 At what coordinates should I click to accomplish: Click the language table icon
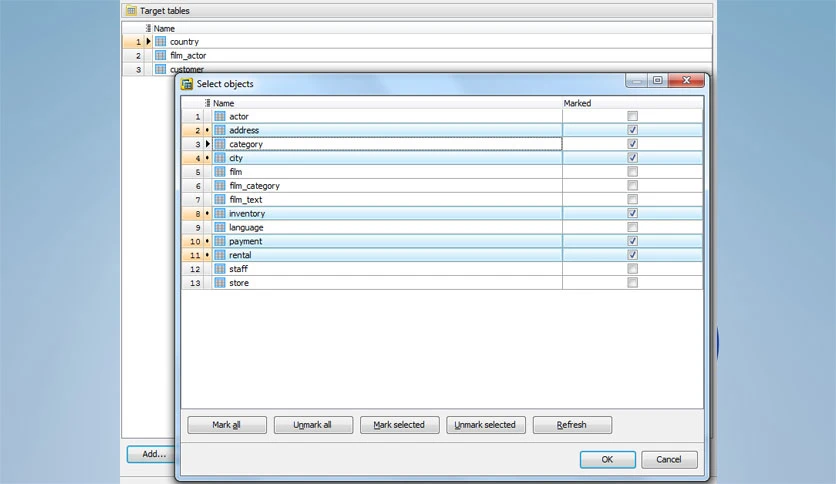click(x=220, y=227)
